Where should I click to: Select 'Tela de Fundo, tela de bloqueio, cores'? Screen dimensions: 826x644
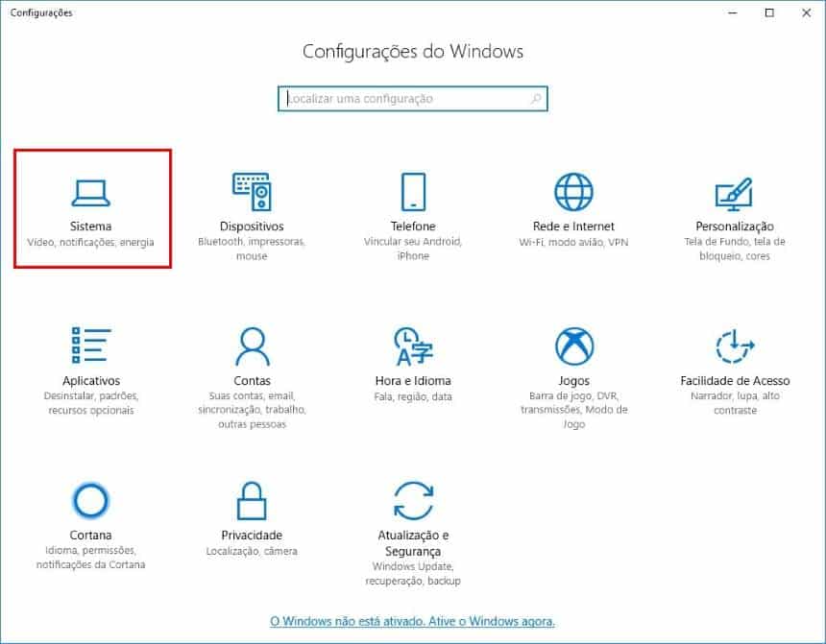[x=735, y=249]
